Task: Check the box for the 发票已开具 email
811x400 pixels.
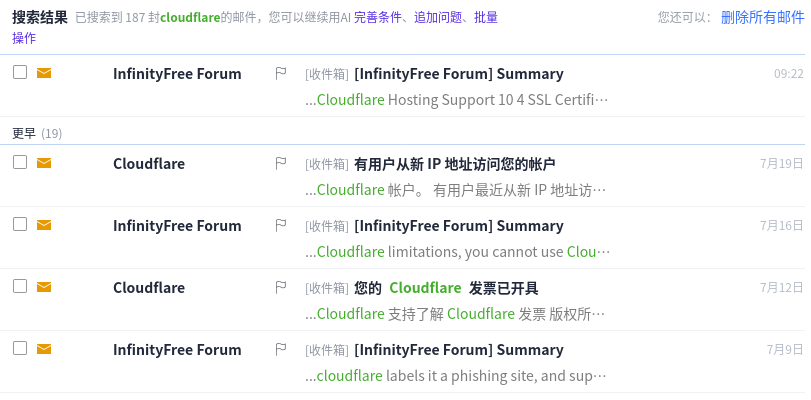Action: click(20, 286)
